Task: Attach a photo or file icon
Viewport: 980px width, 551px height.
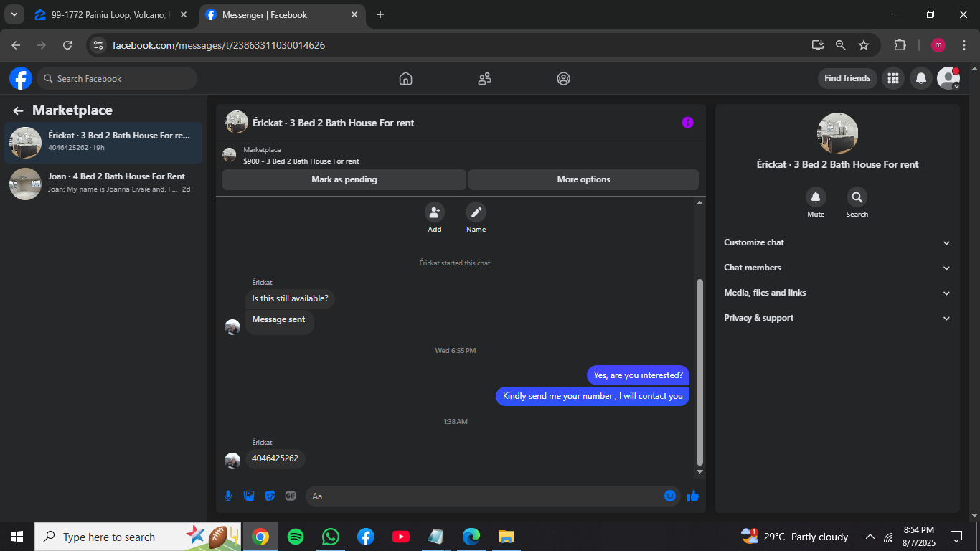Action: pos(249,496)
